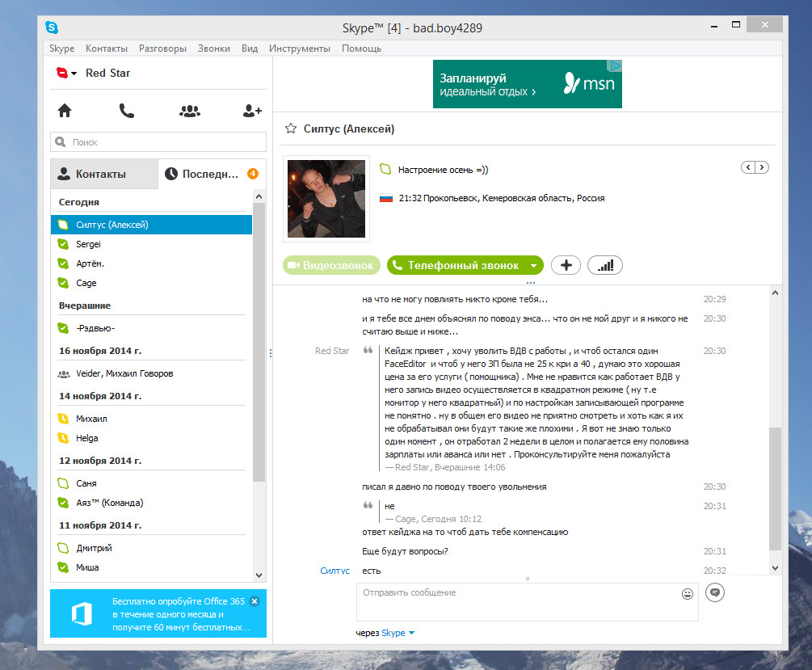This screenshot has width=812, height=670.
Task: Switch to the Контакты tab
Action: [x=104, y=174]
